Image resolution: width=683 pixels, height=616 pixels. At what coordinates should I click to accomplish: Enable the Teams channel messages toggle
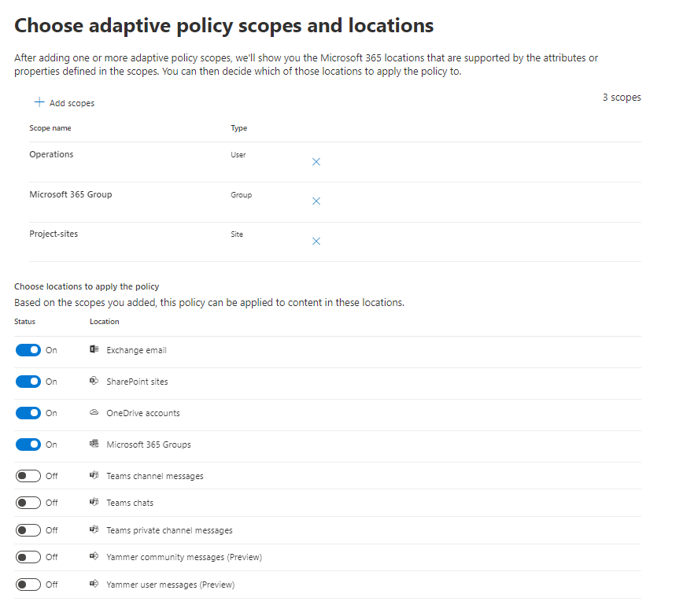coord(28,476)
